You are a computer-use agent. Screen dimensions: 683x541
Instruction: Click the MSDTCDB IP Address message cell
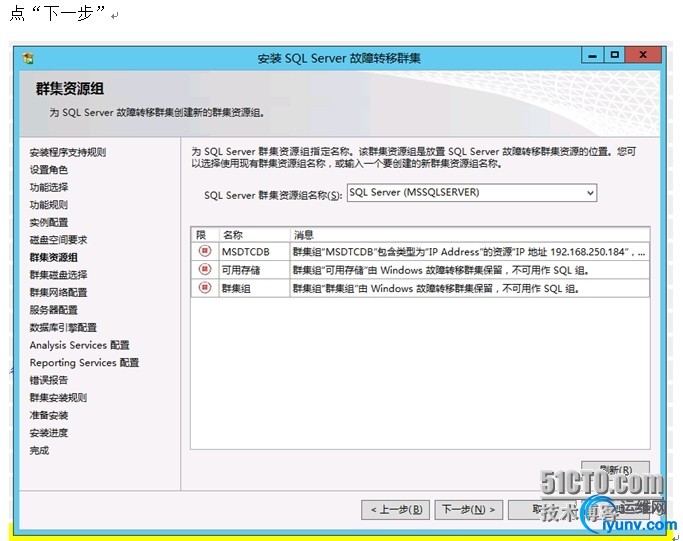tap(470, 252)
